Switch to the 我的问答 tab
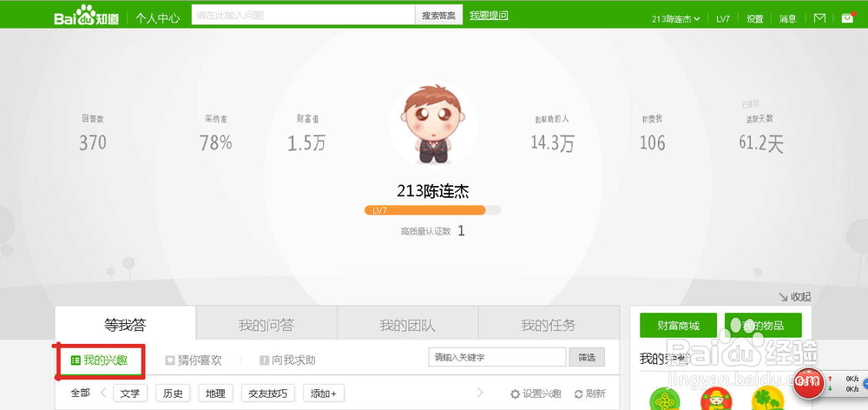This screenshot has width=868, height=410. 266,324
